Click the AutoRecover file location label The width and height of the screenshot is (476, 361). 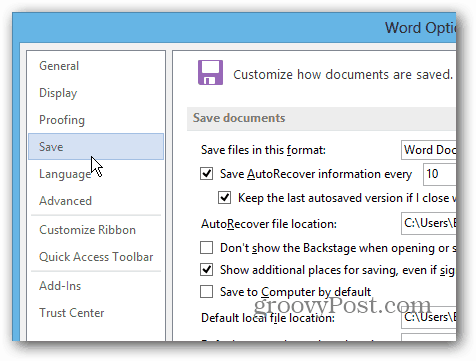(269, 224)
